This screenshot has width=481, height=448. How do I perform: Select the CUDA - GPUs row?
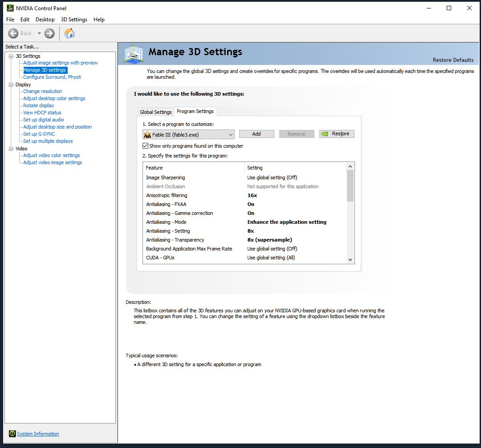tap(245, 258)
